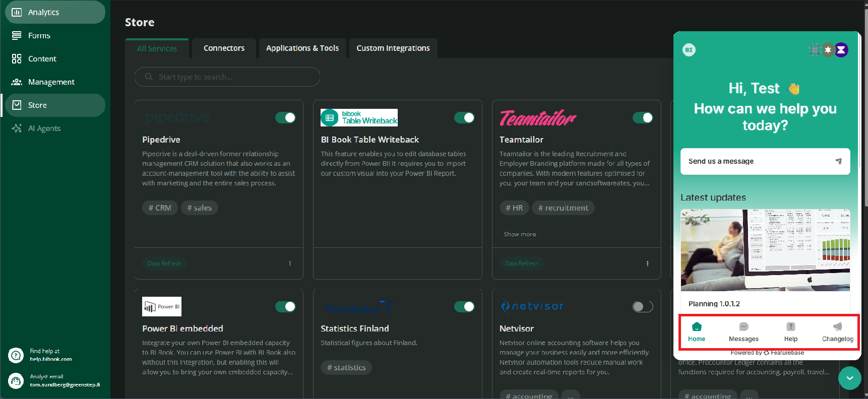The height and width of the screenshot is (399, 868).
Task: Select the All Services tab
Action: [157, 48]
